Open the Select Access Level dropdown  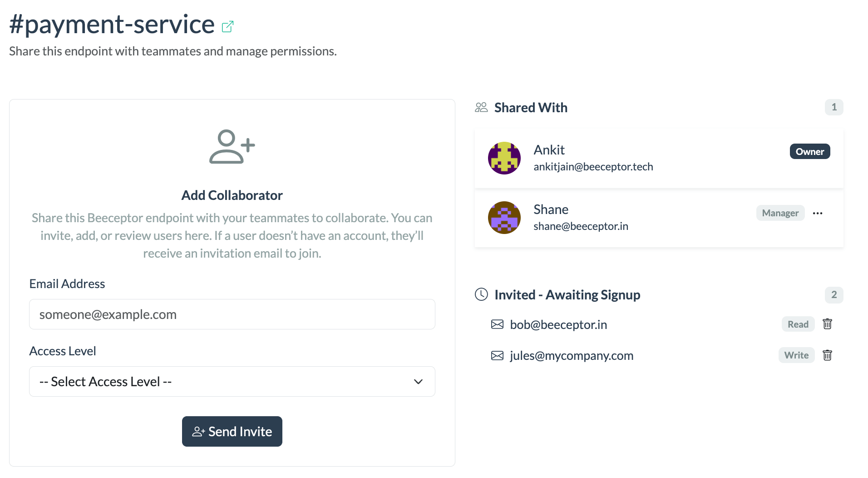(232, 382)
